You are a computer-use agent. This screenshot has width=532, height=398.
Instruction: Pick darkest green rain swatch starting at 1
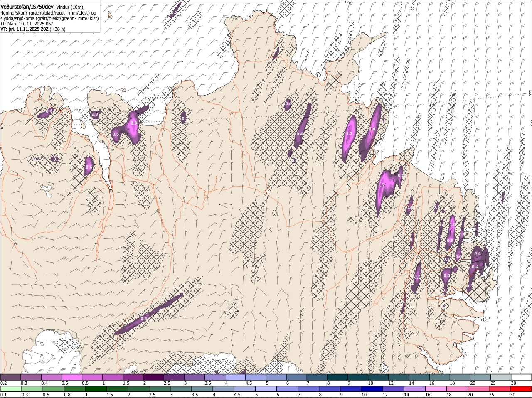pos(96,389)
